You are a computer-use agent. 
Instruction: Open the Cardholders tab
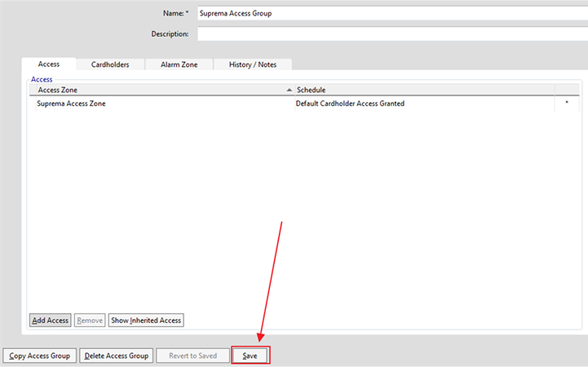pyautogui.click(x=110, y=64)
